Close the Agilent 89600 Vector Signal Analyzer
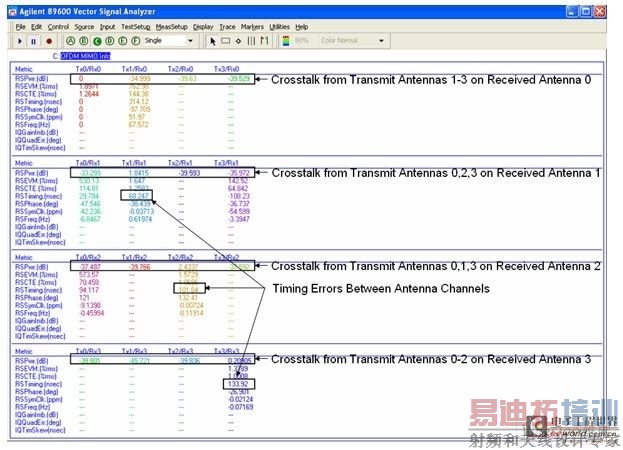Viewport: 623px width, 450px height. coord(600,12)
